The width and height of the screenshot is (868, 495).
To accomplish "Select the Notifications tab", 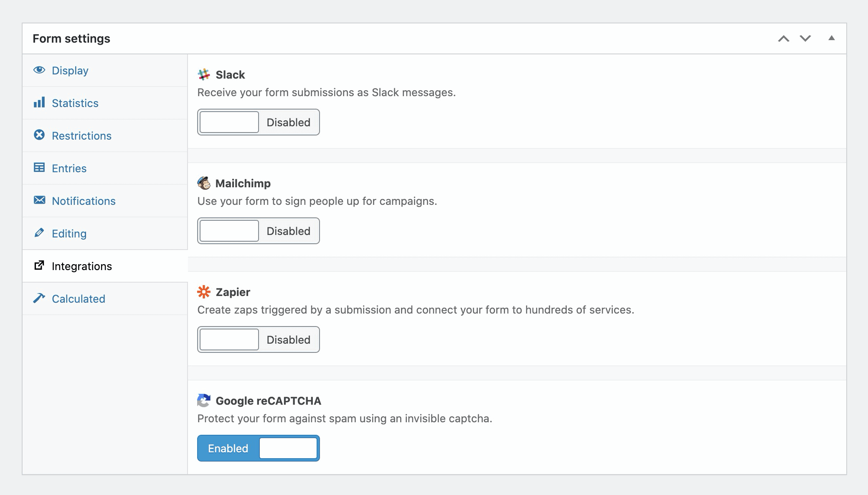I will pos(84,201).
